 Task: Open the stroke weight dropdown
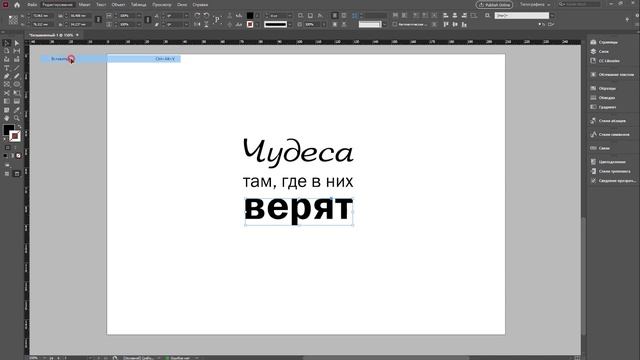pyautogui.click(x=290, y=16)
